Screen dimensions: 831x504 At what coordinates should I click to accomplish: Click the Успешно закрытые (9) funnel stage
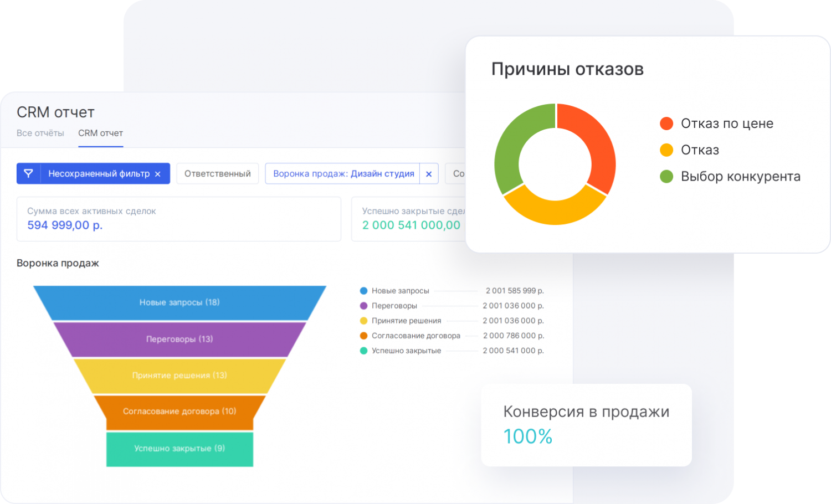(x=179, y=449)
